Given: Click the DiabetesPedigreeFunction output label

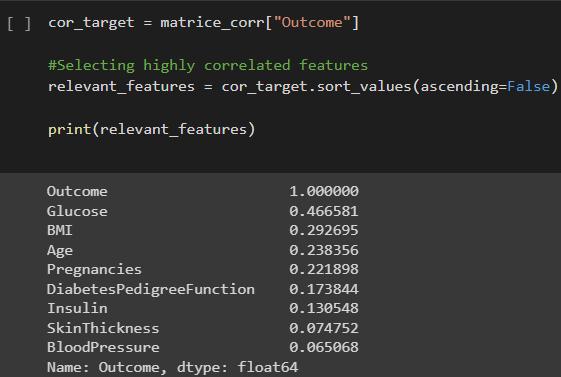Looking at the screenshot, I should tap(151, 289).
